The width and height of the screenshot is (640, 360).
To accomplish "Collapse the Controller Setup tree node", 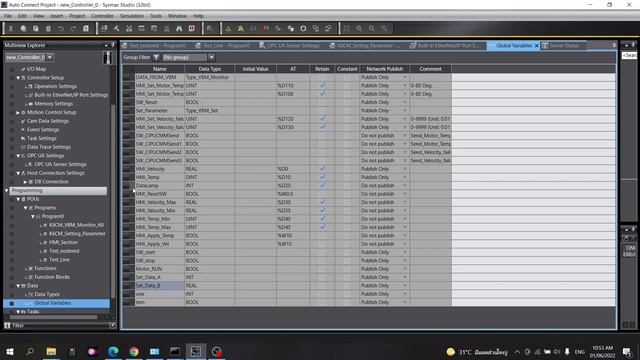I will [18, 78].
